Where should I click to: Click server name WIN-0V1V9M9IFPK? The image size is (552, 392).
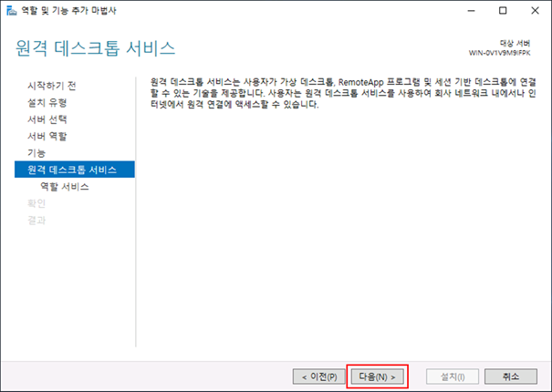499,53
